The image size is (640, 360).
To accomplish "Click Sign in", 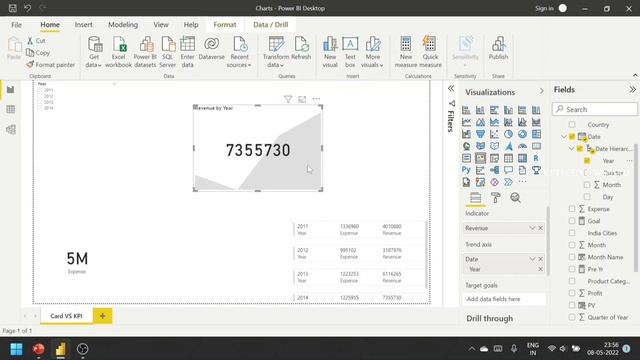I will [x=544, y=8].
